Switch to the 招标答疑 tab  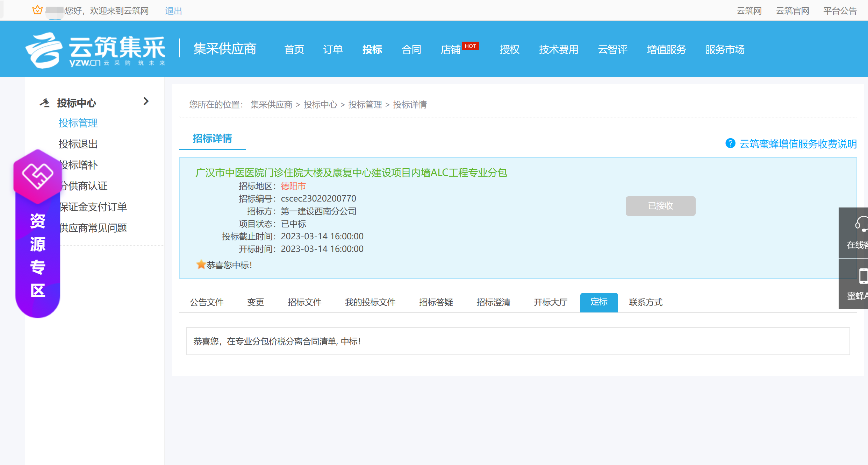436,302
